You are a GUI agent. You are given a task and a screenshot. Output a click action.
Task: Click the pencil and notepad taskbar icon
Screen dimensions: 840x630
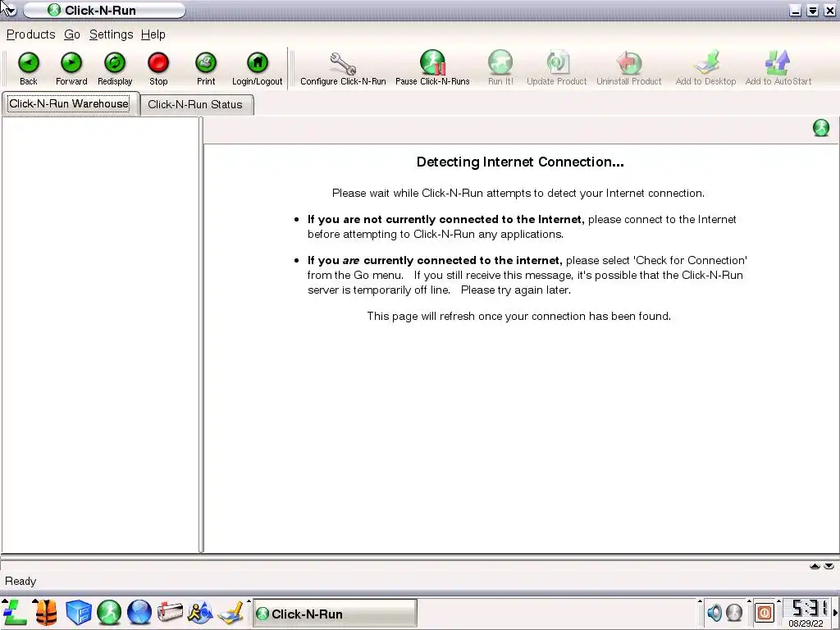pos(231,613)
